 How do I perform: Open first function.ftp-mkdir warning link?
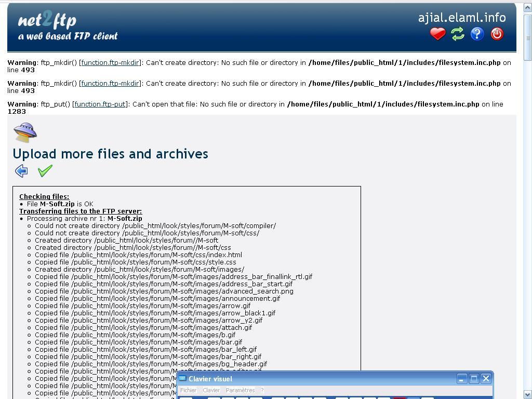pyautogui.click(x=110, y=63)
